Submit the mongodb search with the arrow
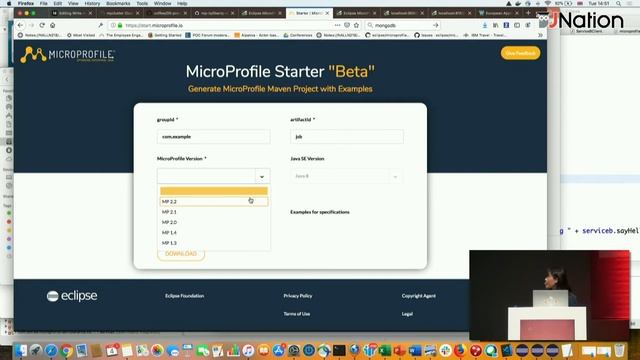 (x=436, y=25)
